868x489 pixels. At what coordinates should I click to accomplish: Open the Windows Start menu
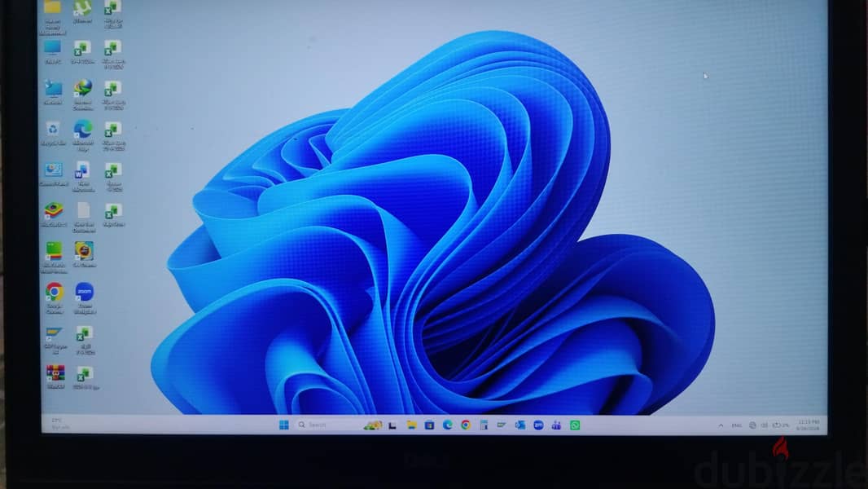point(284,425)
